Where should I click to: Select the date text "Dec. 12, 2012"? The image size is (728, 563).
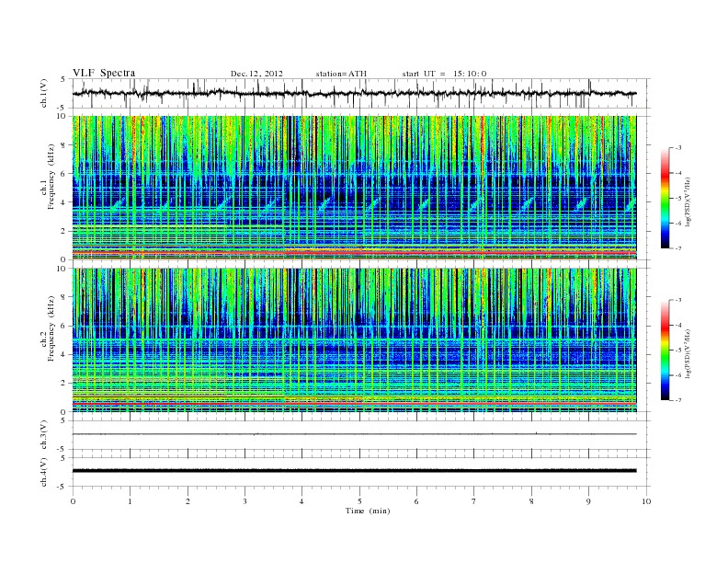[256, 74]
